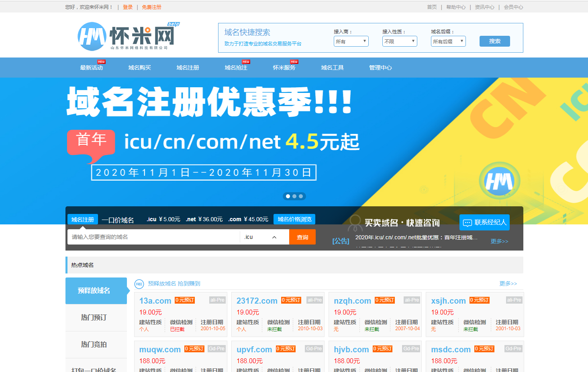The width and height of the screenshot is (588, 372).
Task: Click the chat bubble icon on 联系经纪人
Action: pyautogui.click(x=468, y=223)
